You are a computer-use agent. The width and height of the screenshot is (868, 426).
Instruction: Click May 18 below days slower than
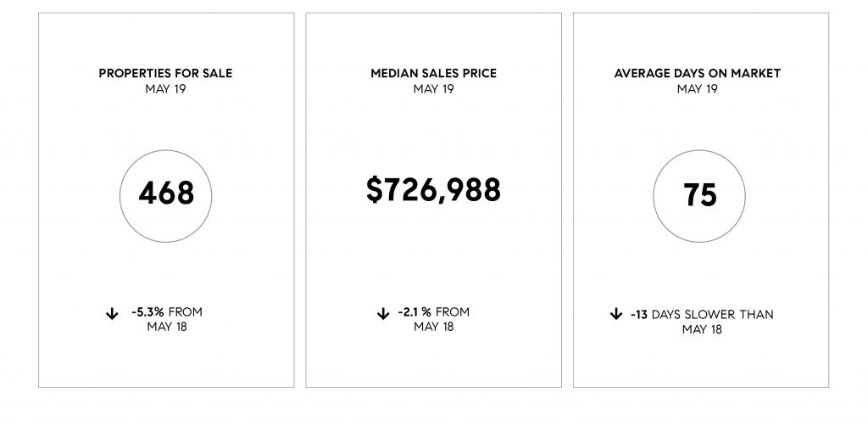[702, 329]
